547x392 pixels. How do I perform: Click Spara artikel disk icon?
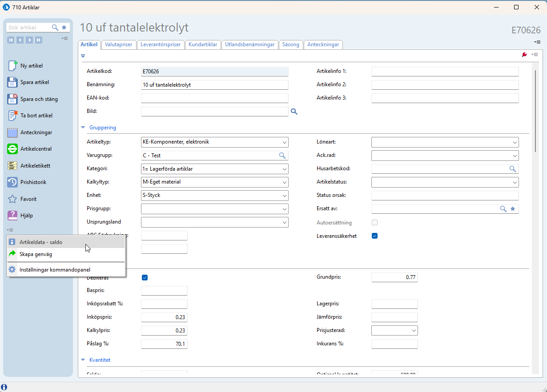13,82
